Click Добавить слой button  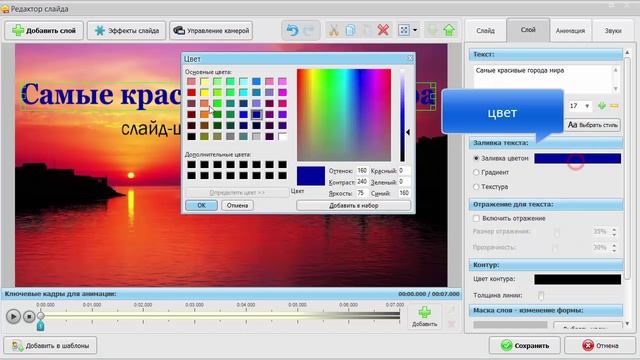coord(44,31)
